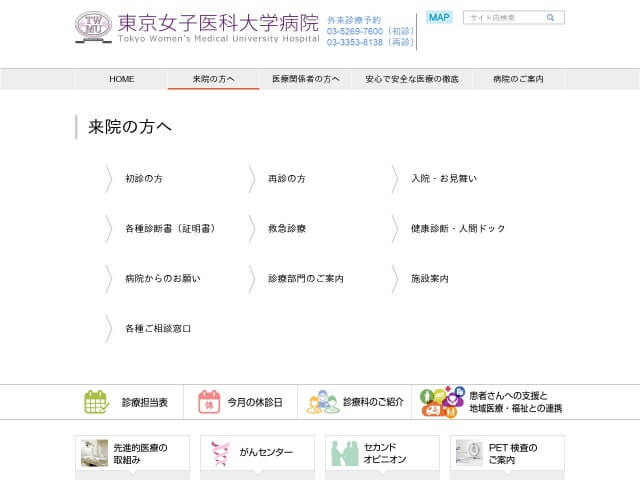The image size is (640, 480).
Task: Click green calendar icon for 診療担当表
Action: [96, 402]
